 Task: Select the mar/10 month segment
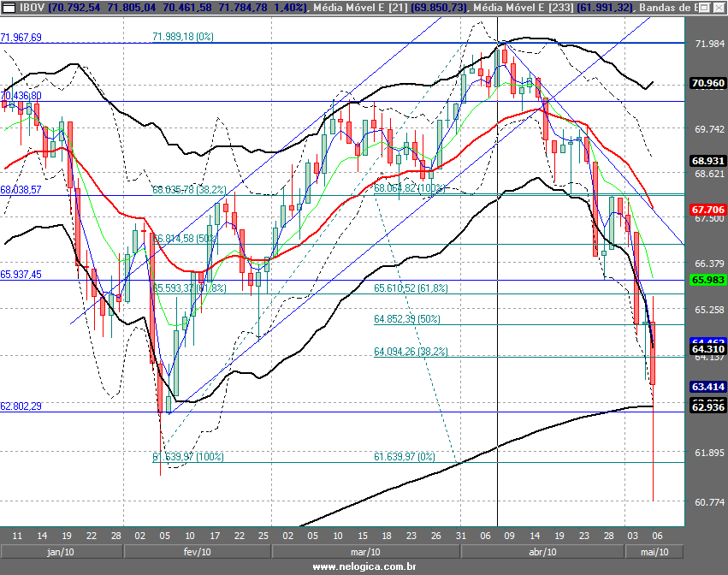click(366, 552)
